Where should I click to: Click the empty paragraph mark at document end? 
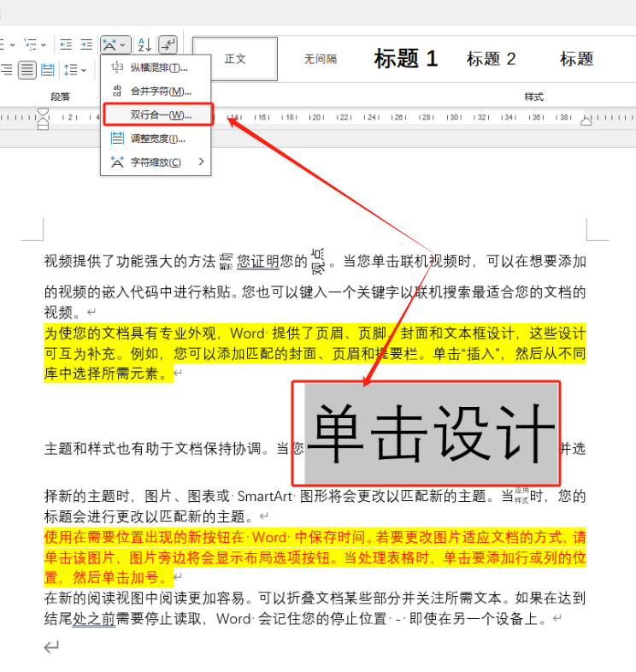coord(51,646)
